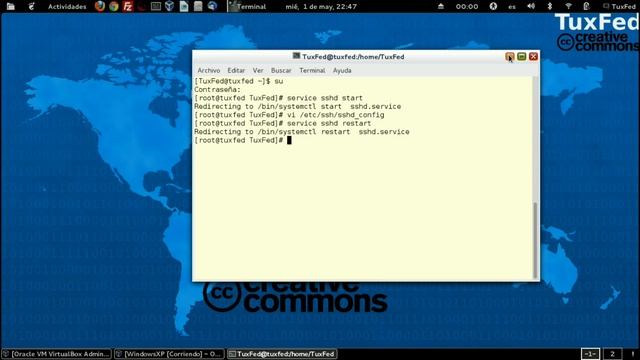Click the terminal window scrollbar handle
The image size is (640, 360).
point(535,240)
